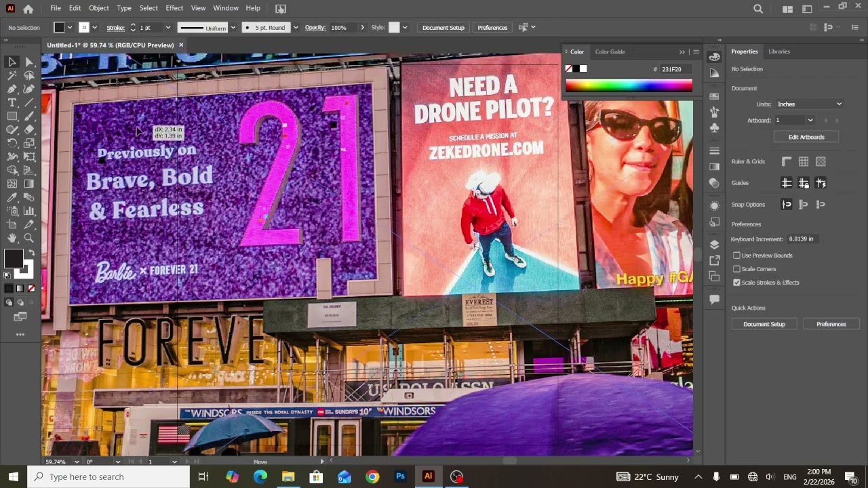This screenshot has width=868, height=488.
Task: Select the Free Transform tool
Action: click(29, 157)
